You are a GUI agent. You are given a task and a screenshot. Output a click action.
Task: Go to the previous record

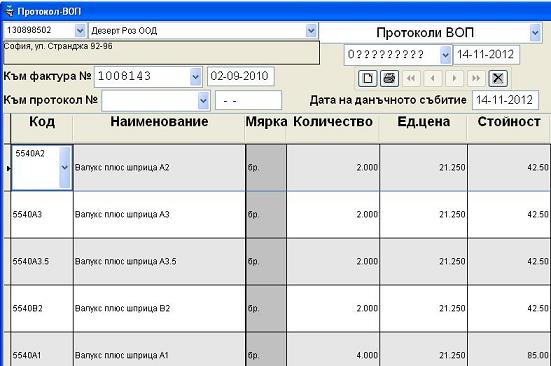pyautogui.click(x=433, y=78)
